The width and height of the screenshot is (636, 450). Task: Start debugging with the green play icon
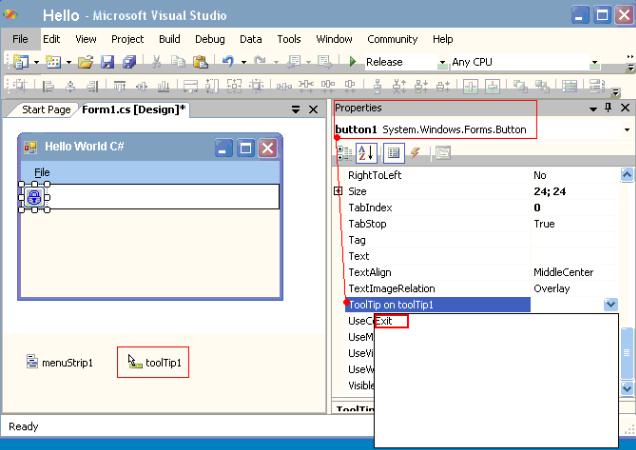click(352, 62)
